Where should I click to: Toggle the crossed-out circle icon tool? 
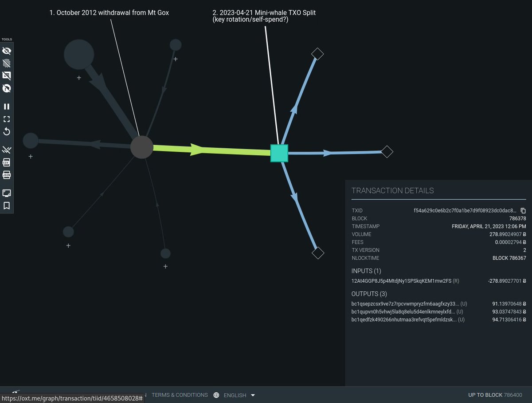[x=7, y=88]
